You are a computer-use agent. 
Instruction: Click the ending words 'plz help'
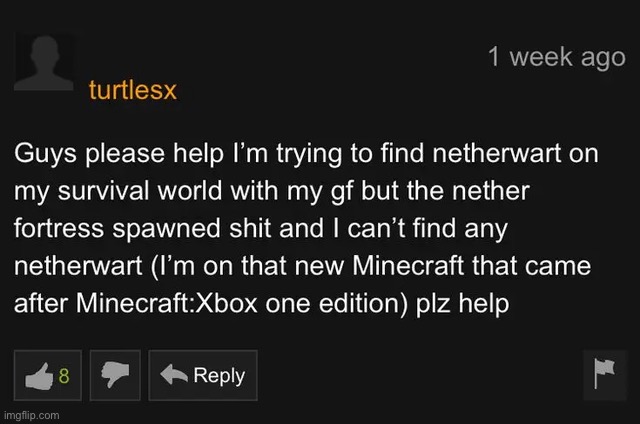click(x=463, y=304)
